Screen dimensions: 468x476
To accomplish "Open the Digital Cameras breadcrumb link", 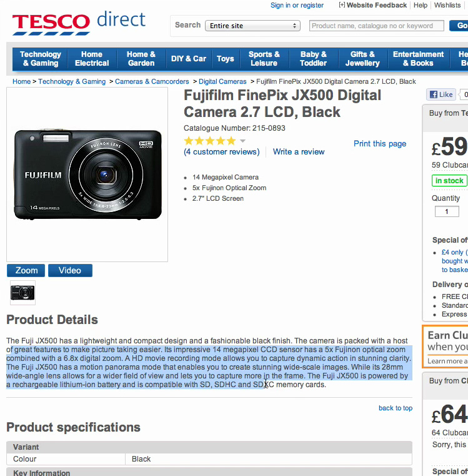I will coord(222,81).
